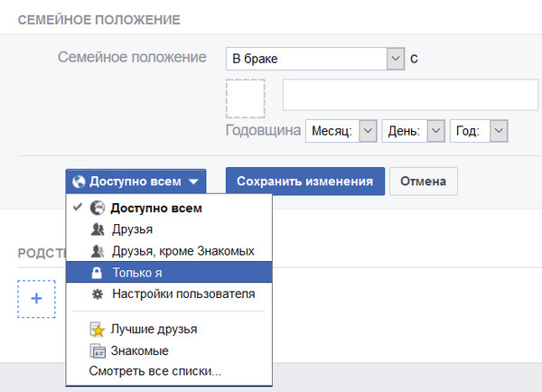Click the globe icon beside Доступно всем option
The width and height of the screenshot is (542, 392).
coord(98,208)
